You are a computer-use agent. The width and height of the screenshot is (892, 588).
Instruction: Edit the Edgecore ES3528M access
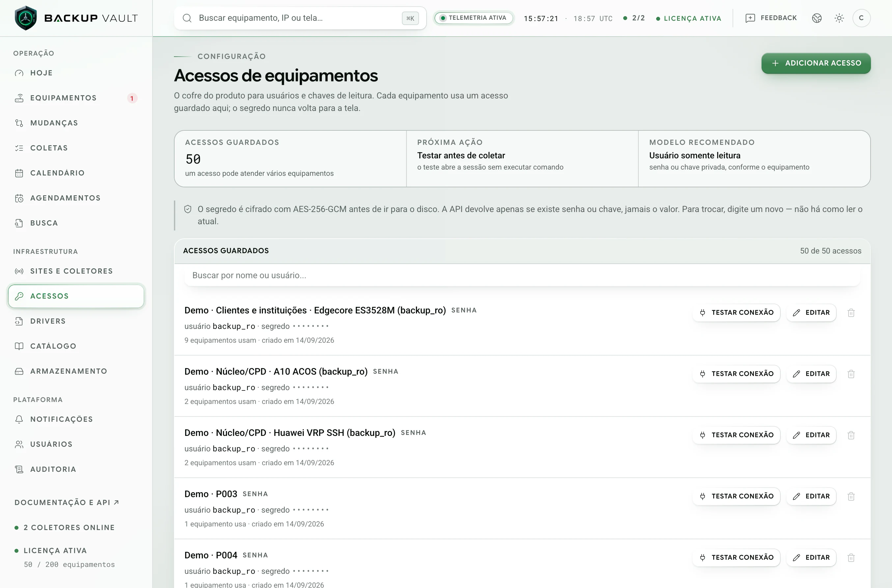811,313
